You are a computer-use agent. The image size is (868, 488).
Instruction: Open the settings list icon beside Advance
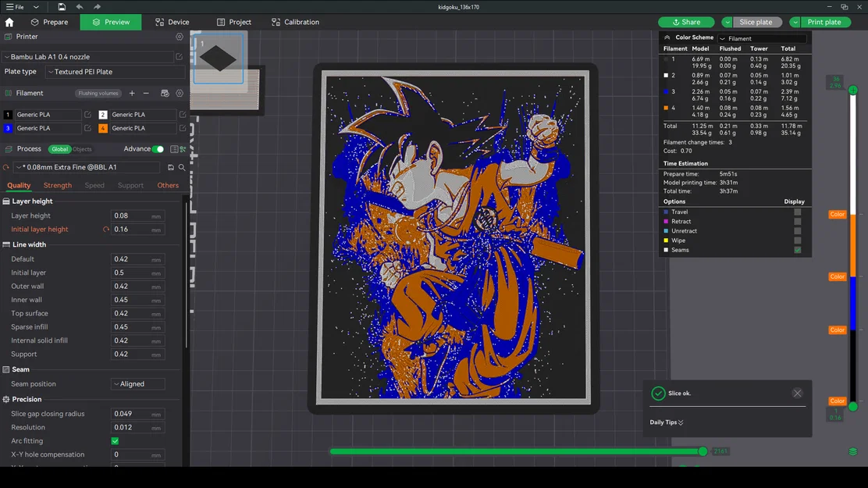tap(174, 149)
